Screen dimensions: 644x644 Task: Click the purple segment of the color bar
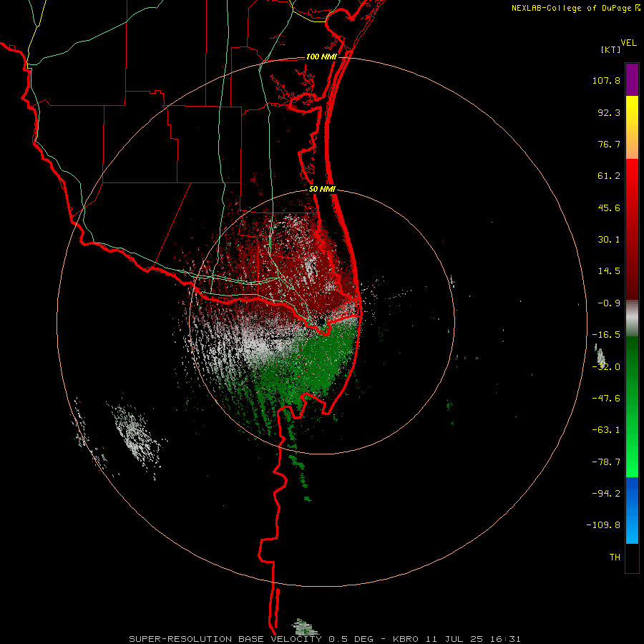(x=632, y=79)
